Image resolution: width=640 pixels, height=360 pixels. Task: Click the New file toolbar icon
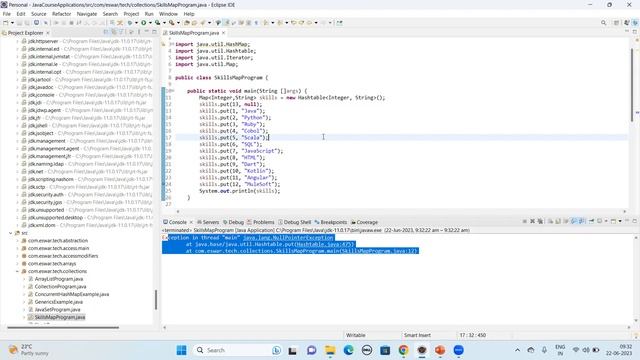[x=6, y=23]
